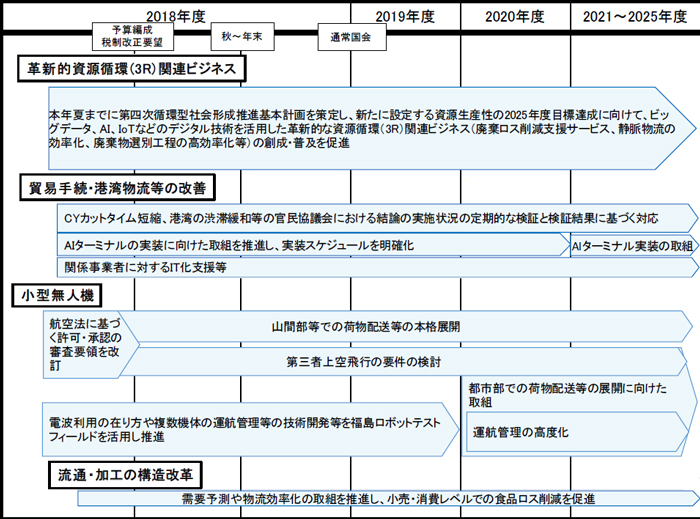Screen dimensions: 700x519
Task: Click 第三者上空飛行の要件の検討 bar
Action: [x=402, y=361]
